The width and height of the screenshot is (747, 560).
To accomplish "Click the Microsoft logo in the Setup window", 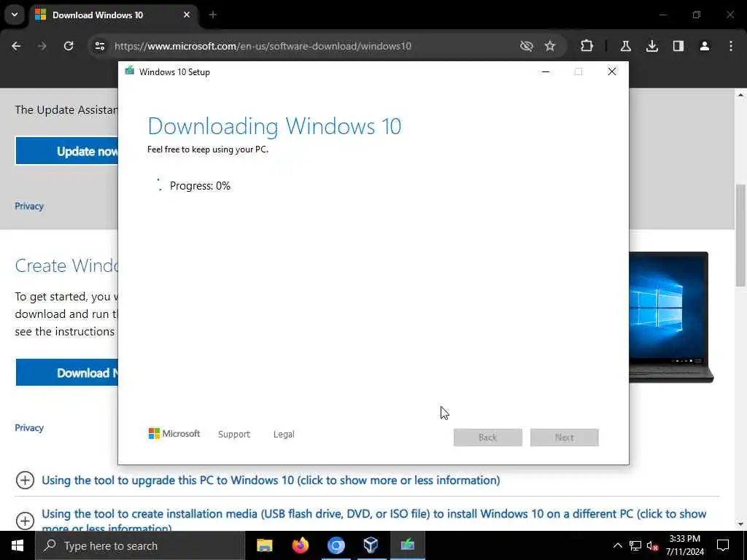I will click(x=174, y=434).
